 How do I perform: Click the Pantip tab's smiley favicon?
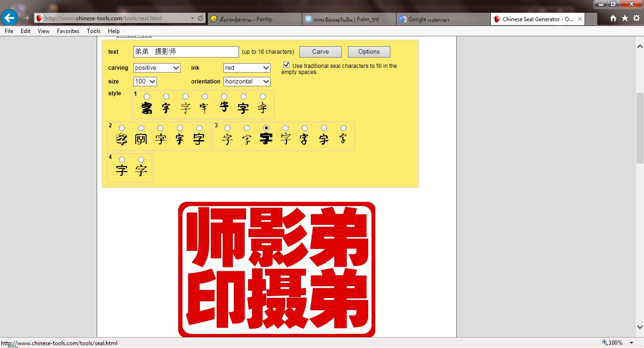[x=214, y=19]
